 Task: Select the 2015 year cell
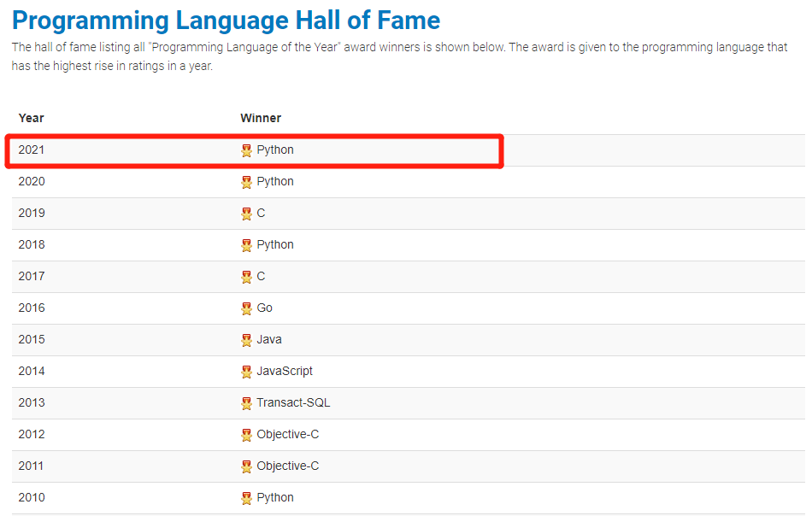[x=32, y=339]
